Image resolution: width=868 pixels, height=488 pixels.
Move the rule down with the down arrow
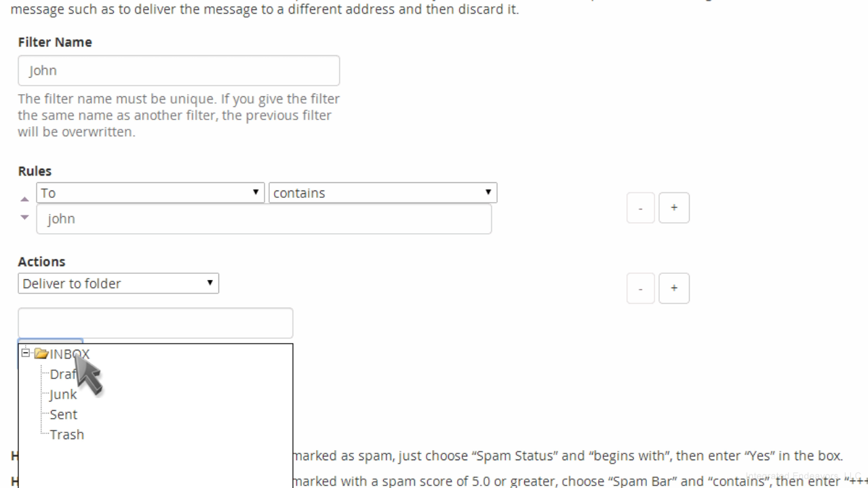[x=24, y=218]
